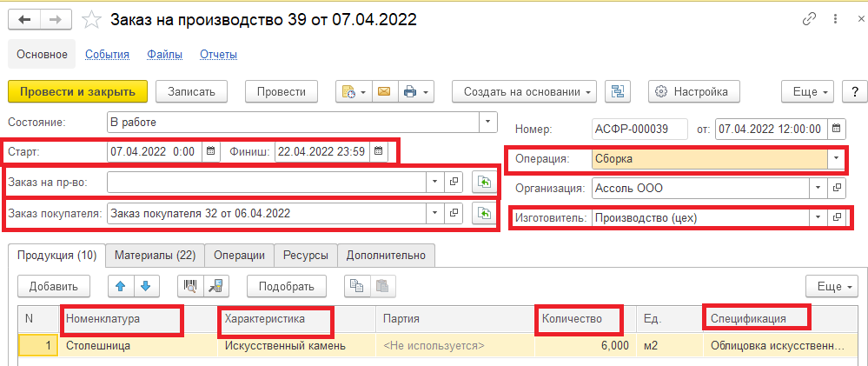The width and height of the screenshot is (868, 366).
Task: Select the Продукция (10) tab
Action: (57, 256)
